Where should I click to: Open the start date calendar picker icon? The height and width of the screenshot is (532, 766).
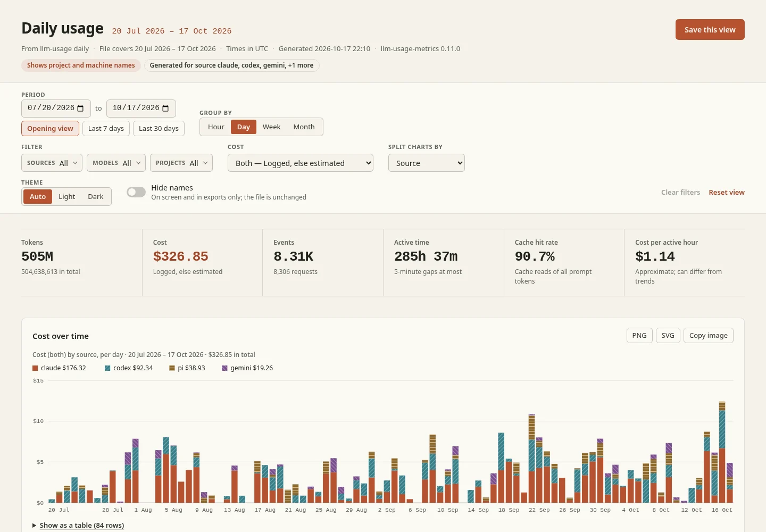(81, 108)
